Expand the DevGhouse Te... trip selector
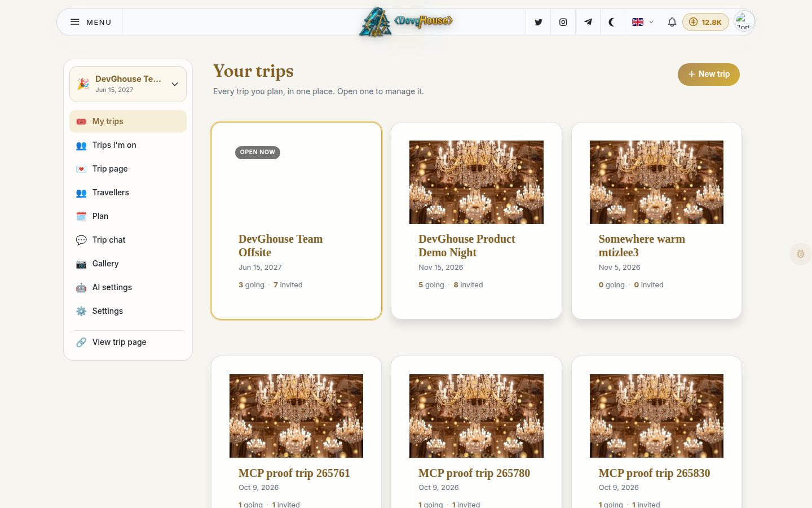The width and height of the screenshot is (812, 508). 128,84
